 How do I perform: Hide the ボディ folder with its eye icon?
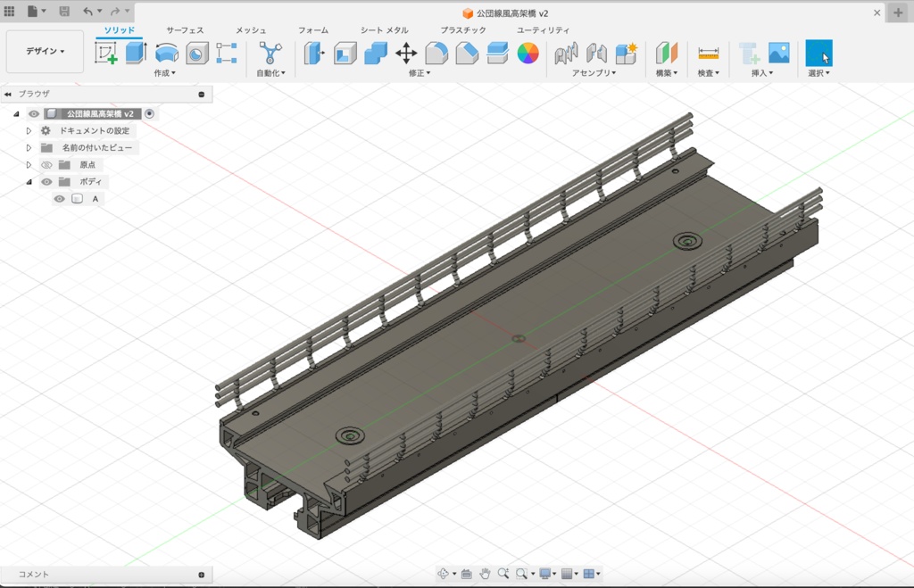(46, 181)
